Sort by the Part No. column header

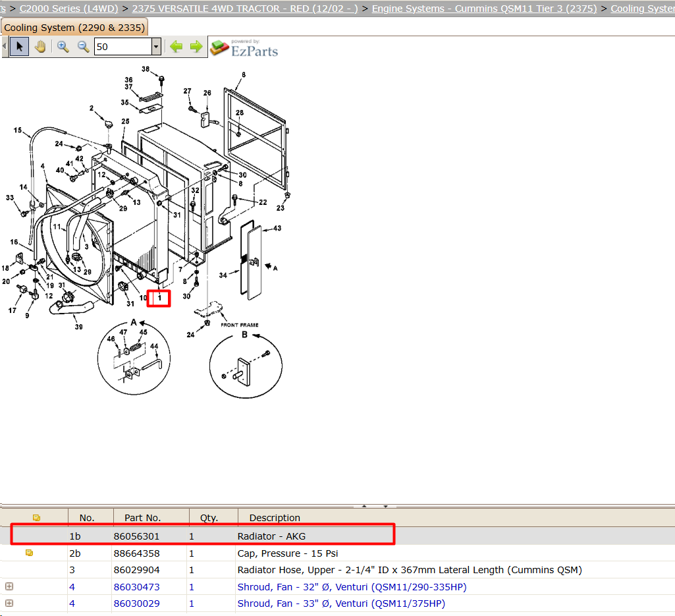pyautogui.click(x=142, y=518)
